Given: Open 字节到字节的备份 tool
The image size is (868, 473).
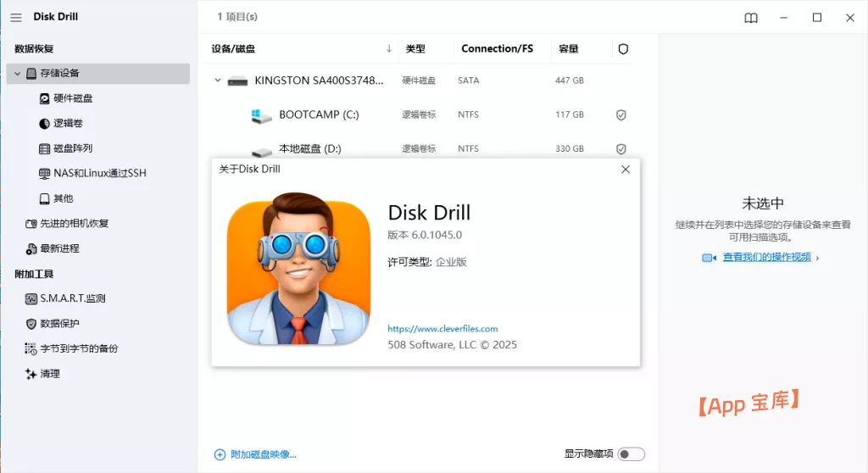Looking at the screenshot, I should tap(79, 348).
